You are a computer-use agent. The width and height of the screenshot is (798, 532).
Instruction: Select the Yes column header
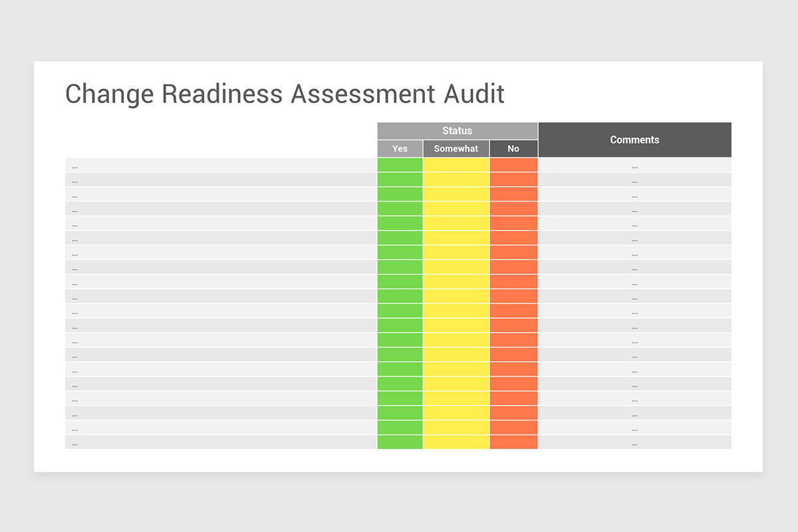[x=400, y=148]
